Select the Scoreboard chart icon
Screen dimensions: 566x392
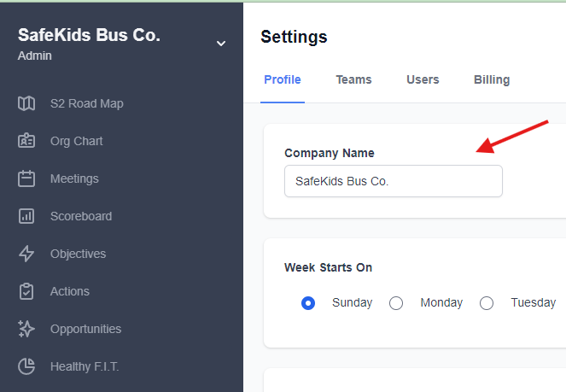(26, 216)
